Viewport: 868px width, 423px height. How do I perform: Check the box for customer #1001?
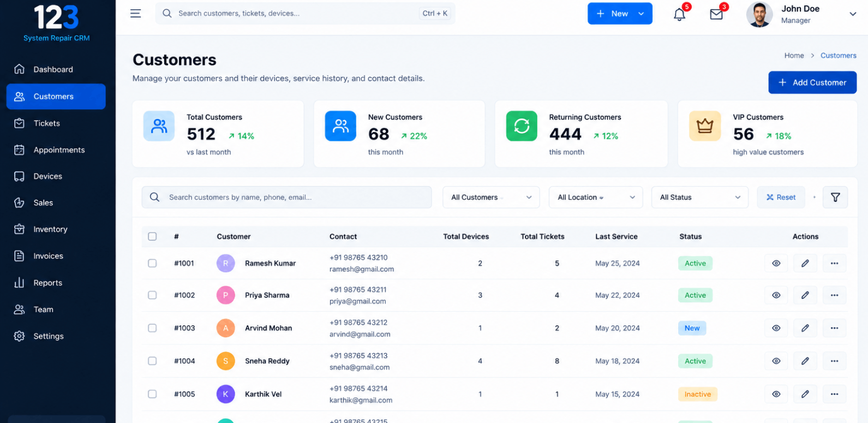[152, 263]
